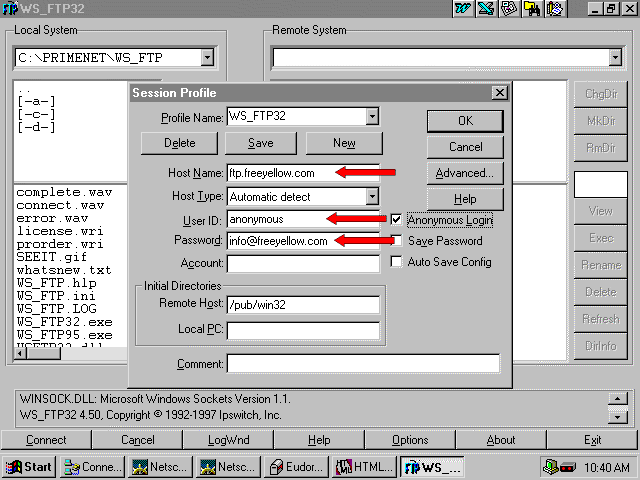Image resolution: width=640 pixels, height=480 pixels.
Task: Click Help in the bottom button bar
Action: [x=319, y=440]
